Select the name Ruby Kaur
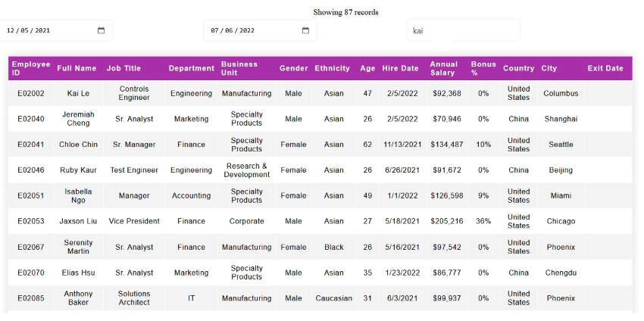This screenshot has height=321, width=644. click(78, 170)
